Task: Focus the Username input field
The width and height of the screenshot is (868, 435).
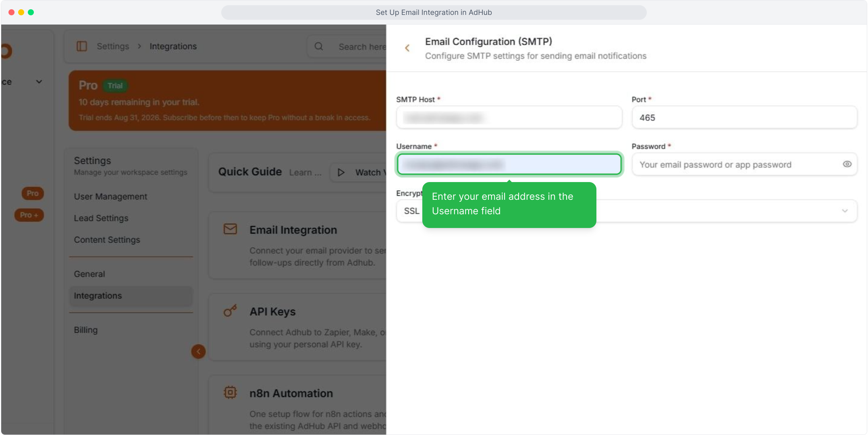Action: pos(509,164)
